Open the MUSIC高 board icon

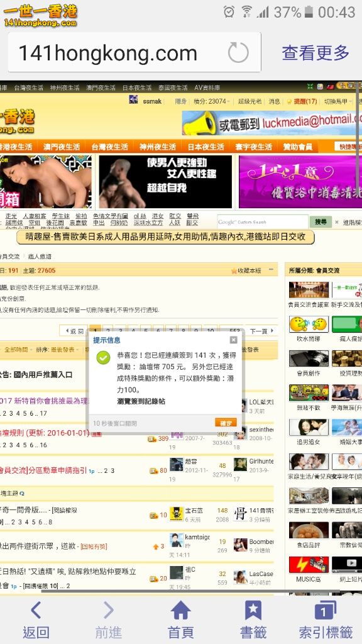(309, 565)
